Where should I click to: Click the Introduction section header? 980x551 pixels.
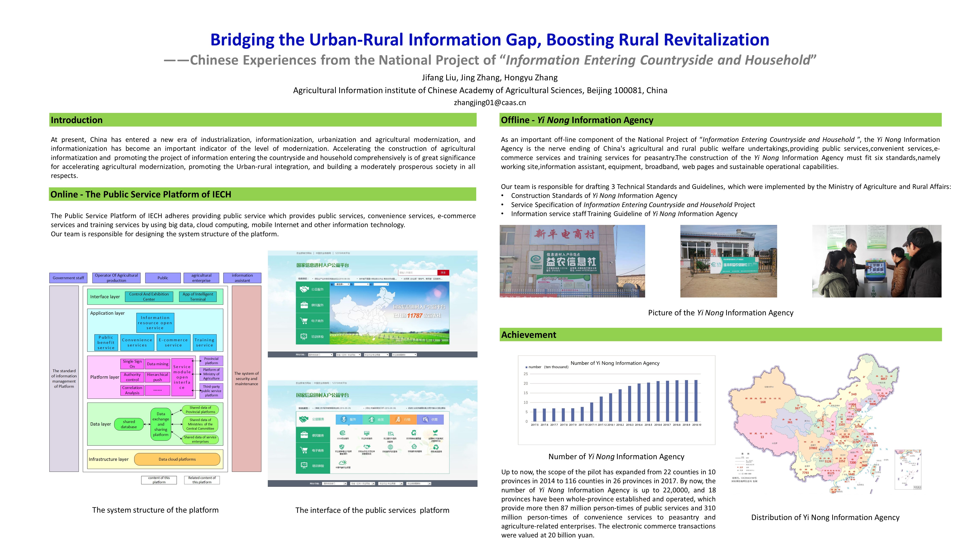(x=263, y=120)
